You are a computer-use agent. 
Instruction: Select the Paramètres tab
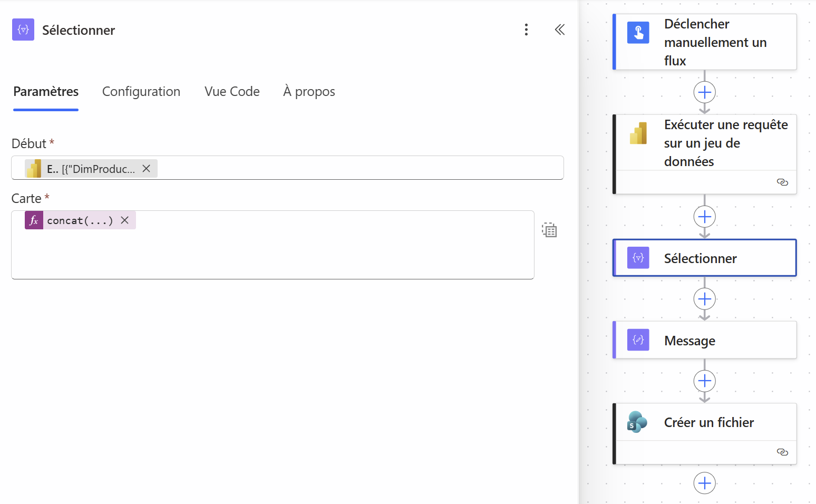[46, 92]
